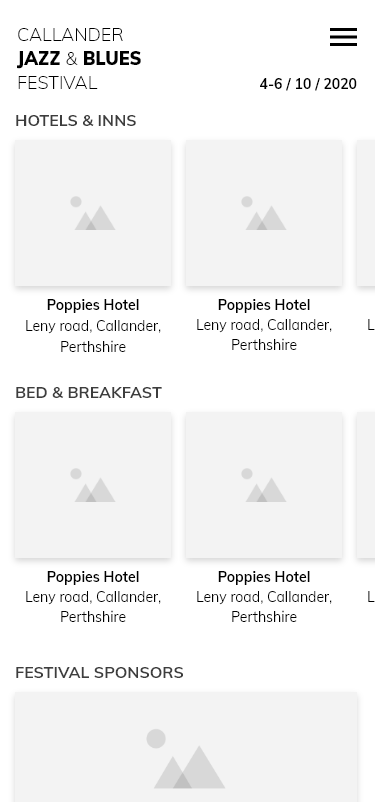Screen dimensions: 375x802
Task: Click the Festival Sponsors section heading
Action: click(x=99, y=673)
